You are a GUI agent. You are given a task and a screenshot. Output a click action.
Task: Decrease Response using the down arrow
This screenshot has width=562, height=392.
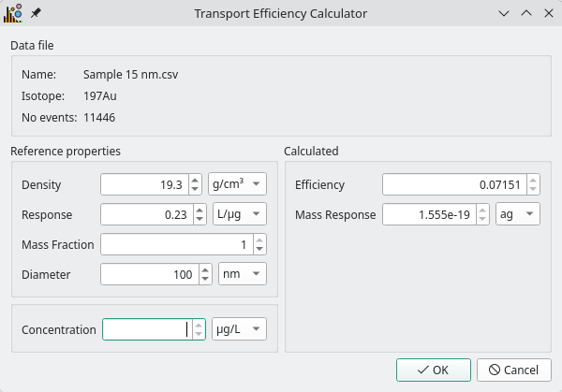(200, 219)
